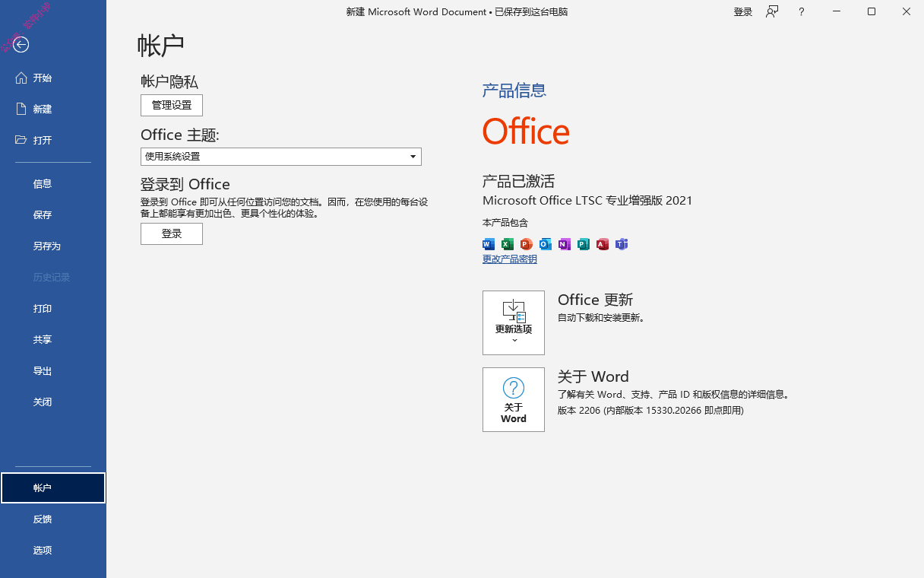The image size is (924, 578).
Task: Choose 保存 in the sidebar
Action: pyautogui.click(x=53, y=214)
